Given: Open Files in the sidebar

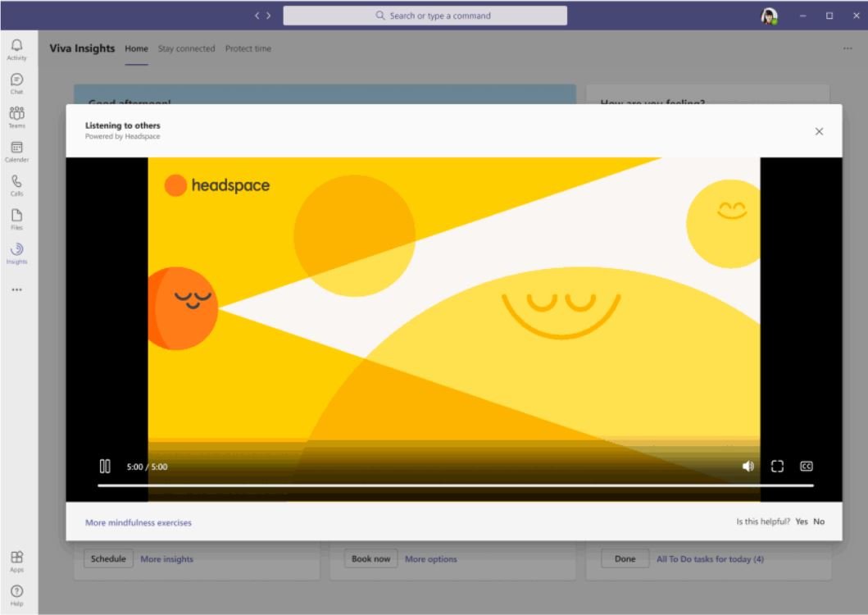Looking at the screenshot, I should (16, 220).
